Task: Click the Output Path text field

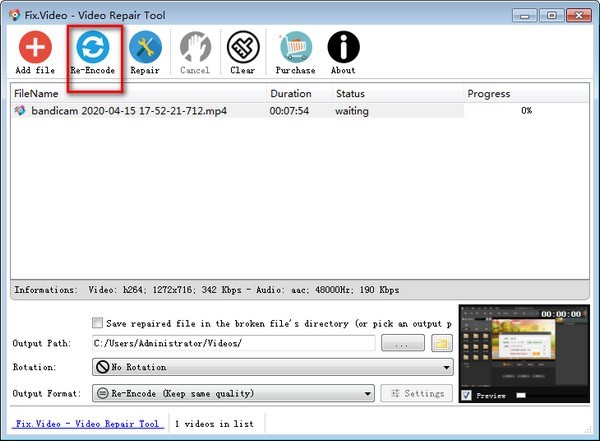Action: pyautogui.click(x=233, y=343)
